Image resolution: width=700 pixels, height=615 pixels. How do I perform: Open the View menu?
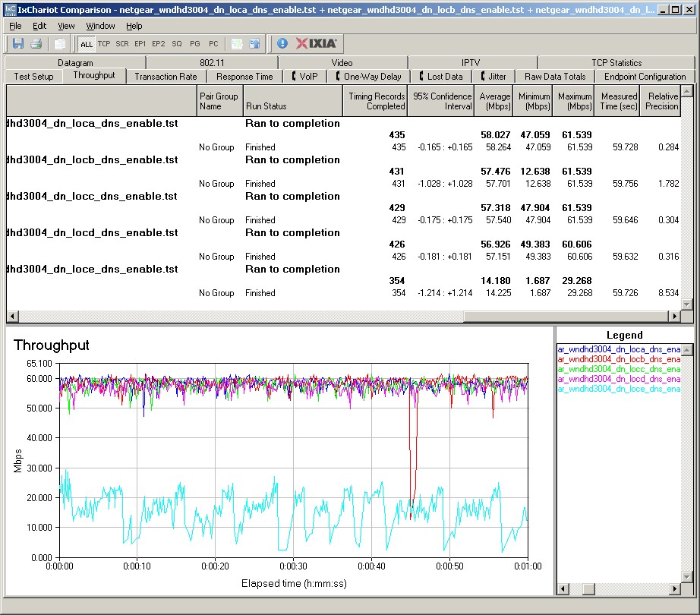pos(66,26)
